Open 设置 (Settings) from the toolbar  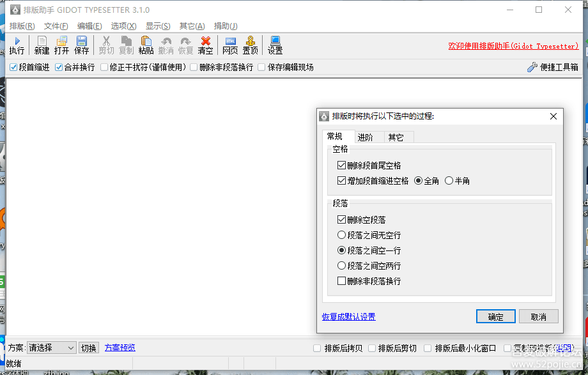pyautogui.click(x=275, y=45)
